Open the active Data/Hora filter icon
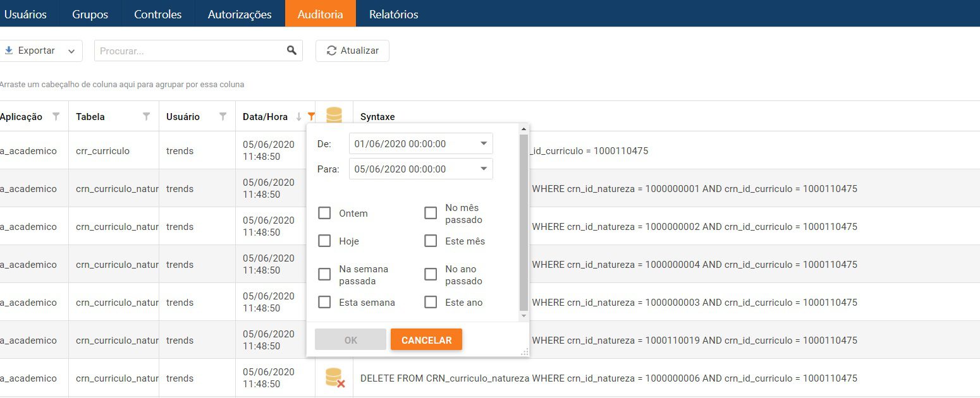This screenshot has width=980, height=398. coord(310,116)
